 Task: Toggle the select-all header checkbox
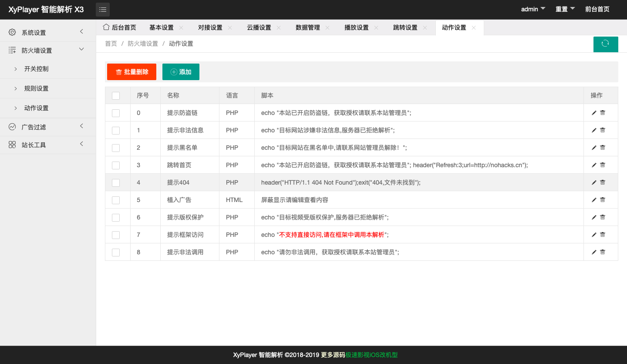point(116,96)
